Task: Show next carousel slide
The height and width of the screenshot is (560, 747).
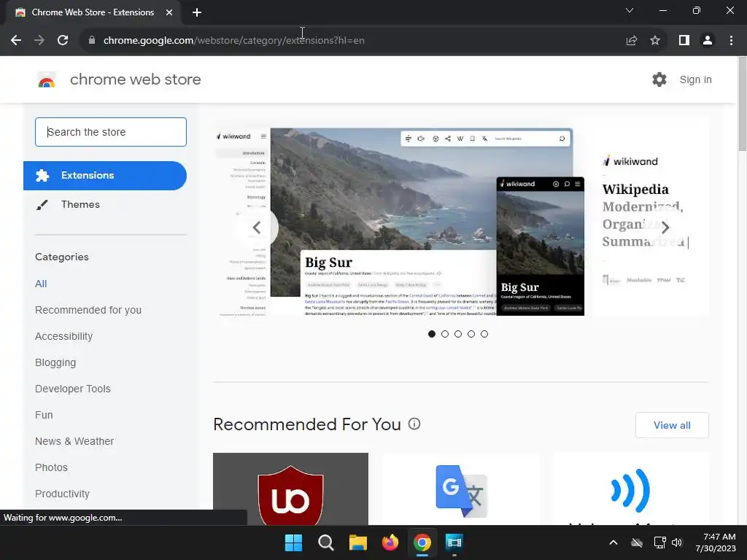Action: pos(665,227)
